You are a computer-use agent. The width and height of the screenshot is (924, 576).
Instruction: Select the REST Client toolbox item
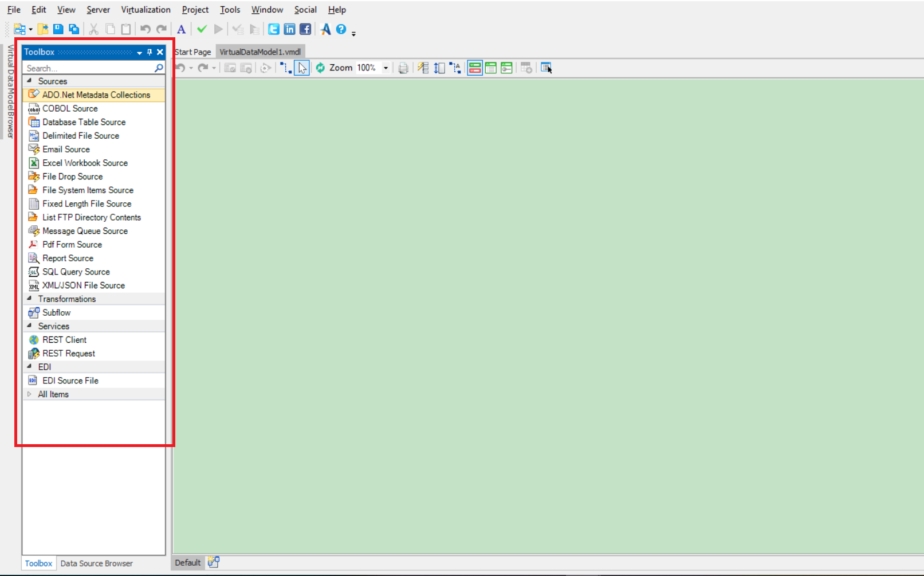(64, 340)
